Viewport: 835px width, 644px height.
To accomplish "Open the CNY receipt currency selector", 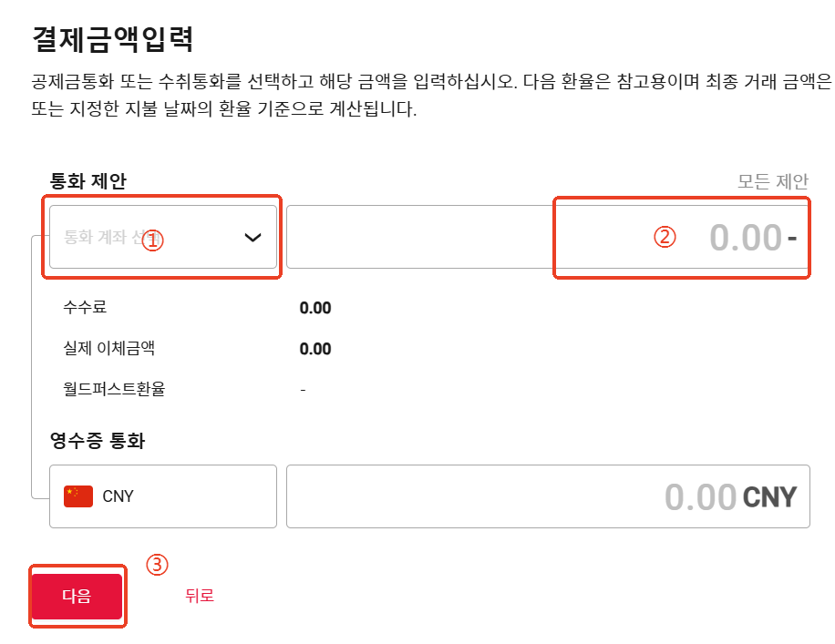I will (x=163, y=496).
